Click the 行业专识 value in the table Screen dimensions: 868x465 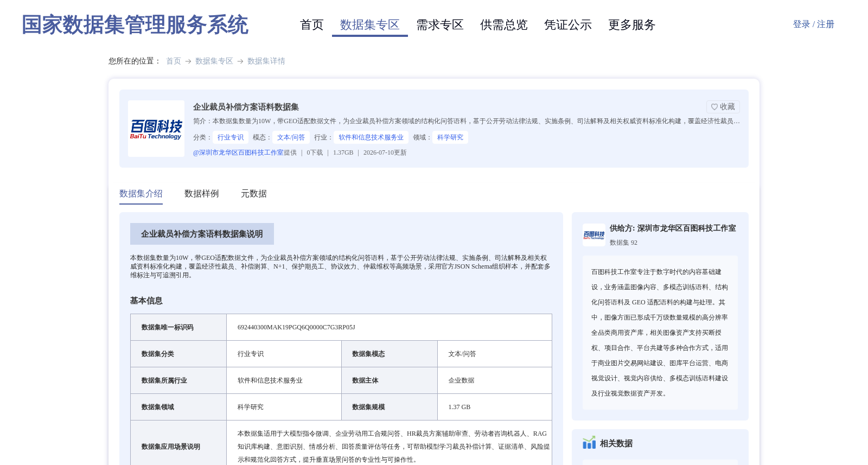point(251,354)
